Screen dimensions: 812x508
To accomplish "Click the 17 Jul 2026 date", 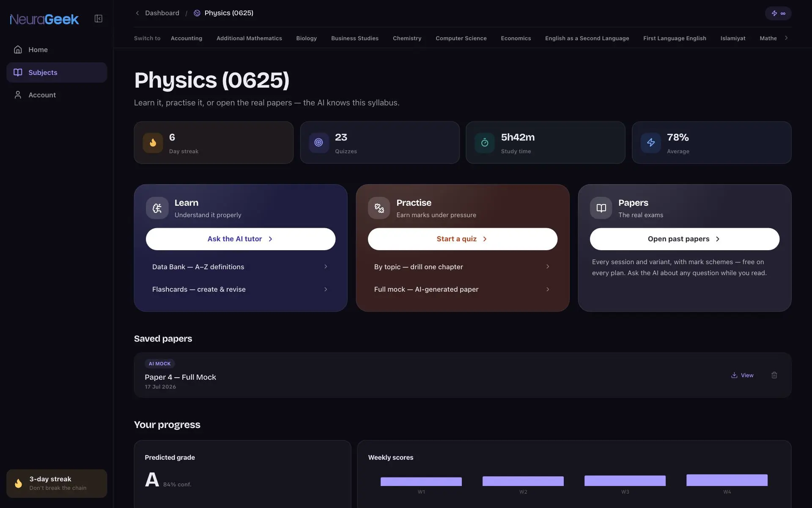I will tap(160, 387).
